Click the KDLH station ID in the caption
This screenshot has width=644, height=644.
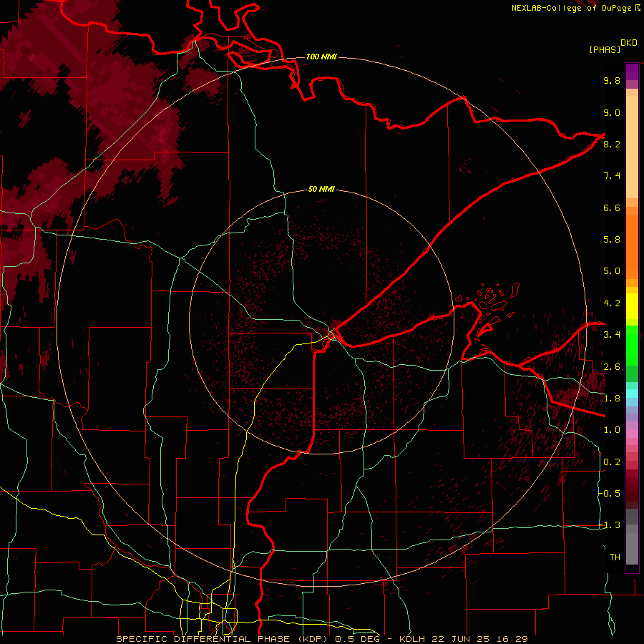tap(412, 639)
